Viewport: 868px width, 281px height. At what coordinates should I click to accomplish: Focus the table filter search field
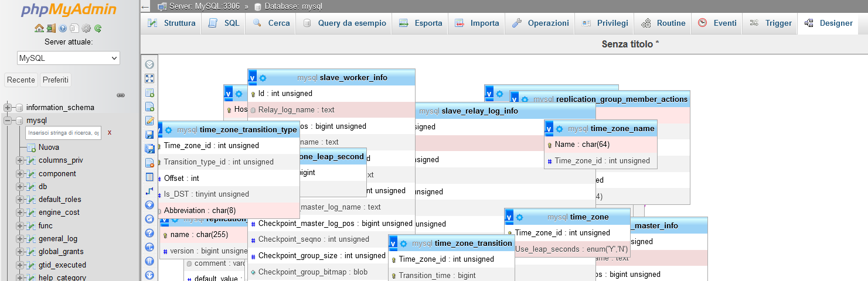point(63,133)
